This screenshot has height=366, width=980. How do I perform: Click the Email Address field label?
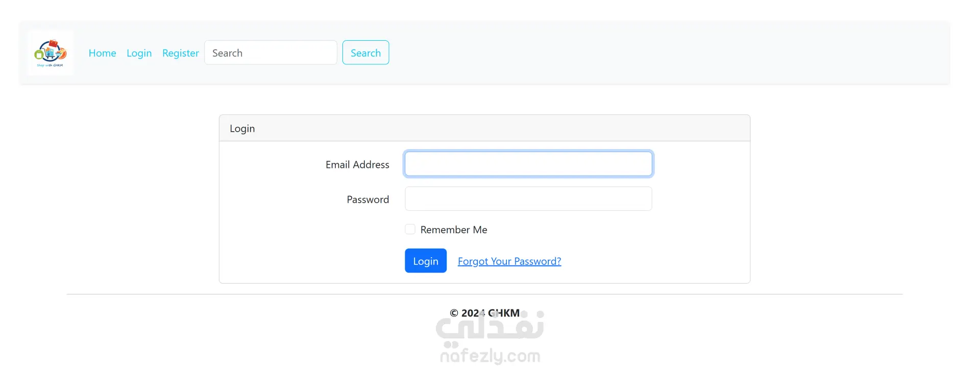357,164
